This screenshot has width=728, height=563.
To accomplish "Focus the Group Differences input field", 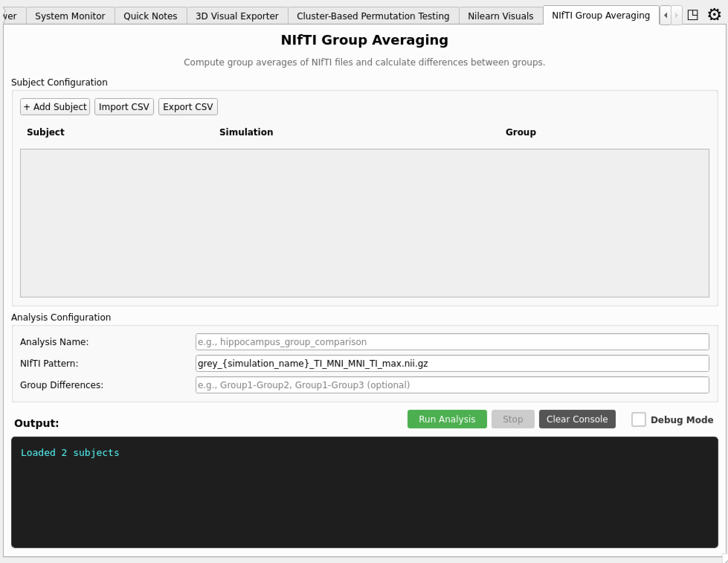I will (x=452, y=385).
